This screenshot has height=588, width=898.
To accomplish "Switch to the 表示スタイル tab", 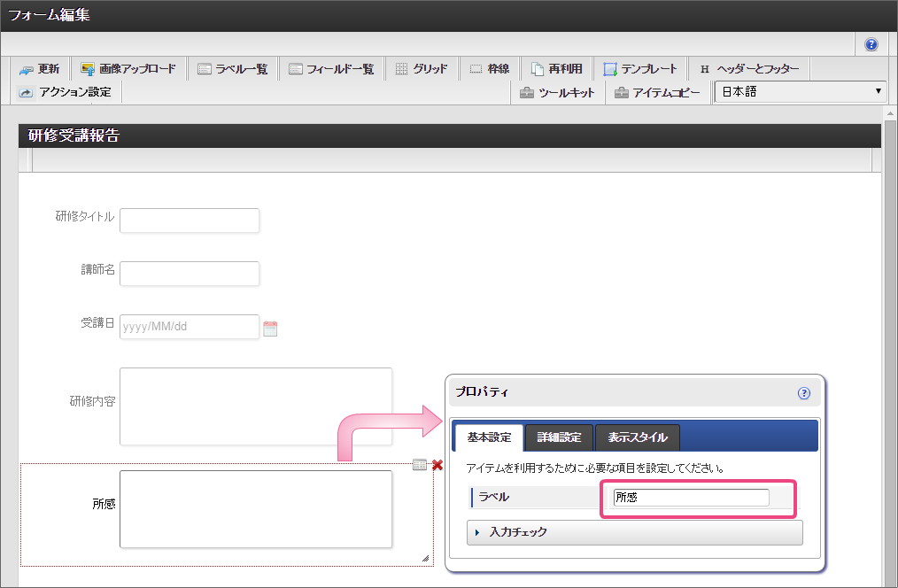I will click(x=637, y=437).
